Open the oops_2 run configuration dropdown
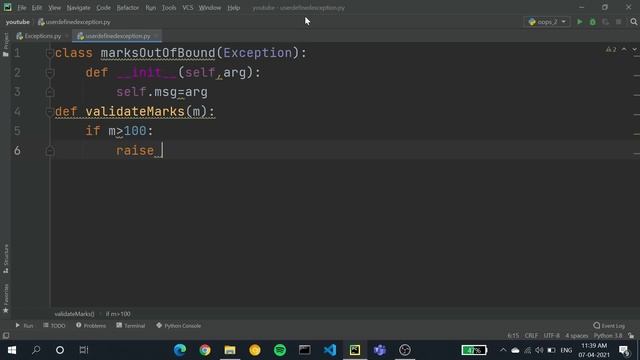Image resolution: width=640 pixels, height=360 pixels. (x=547, y=22)
